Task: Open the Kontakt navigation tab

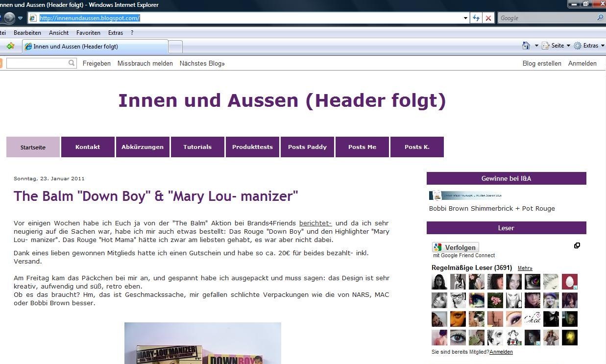Action: pyautogui.click(x=88, y=147)
